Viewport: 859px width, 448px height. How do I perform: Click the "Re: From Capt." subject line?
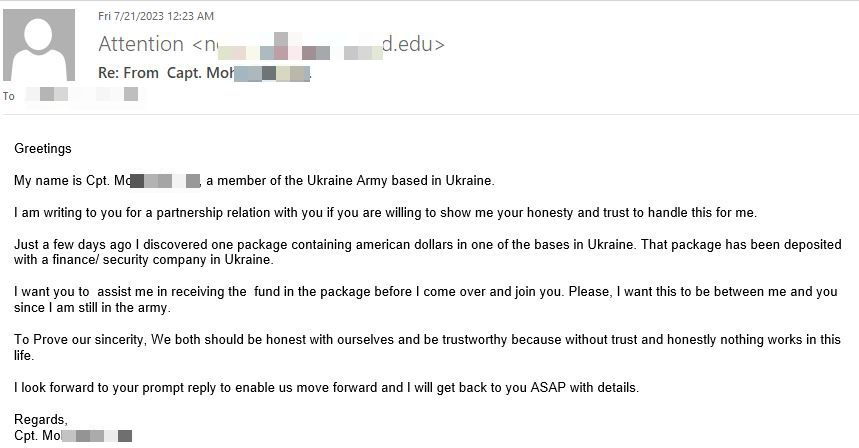click(204, 73)
